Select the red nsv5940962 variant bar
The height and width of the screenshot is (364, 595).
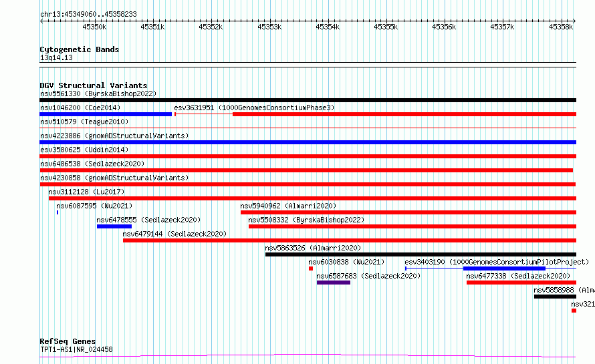click(x=408, y=212)
